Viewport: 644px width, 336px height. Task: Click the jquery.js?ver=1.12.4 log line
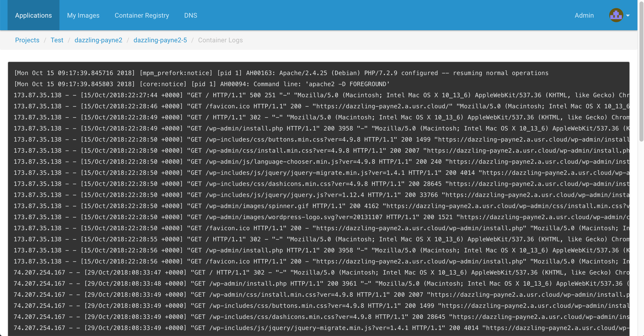[321, 195]
